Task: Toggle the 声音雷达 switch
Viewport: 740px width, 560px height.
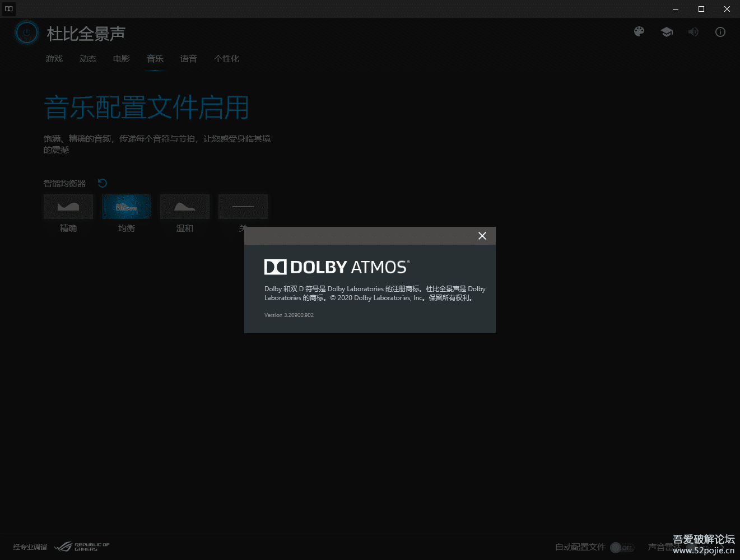Action: [697, 547]
